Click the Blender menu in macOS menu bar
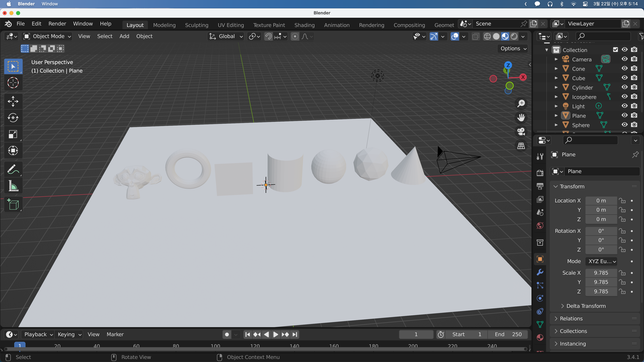Screen dimensions: 644x362 click(26, 4)
